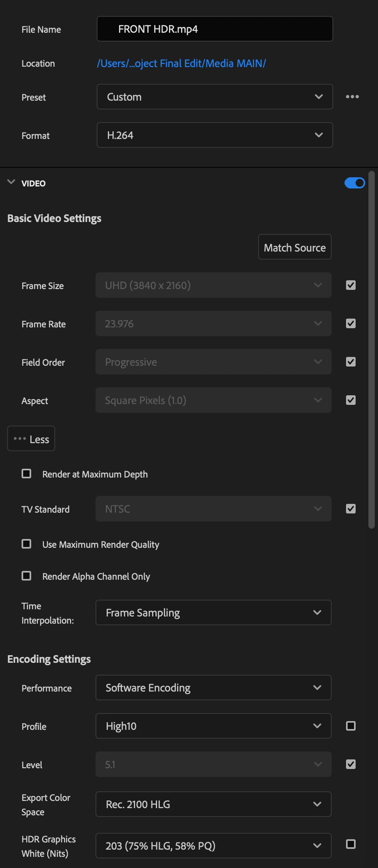378x868 pixels.
Task: Open the preset more options ellipsis menu
Action: coord(352,97)
